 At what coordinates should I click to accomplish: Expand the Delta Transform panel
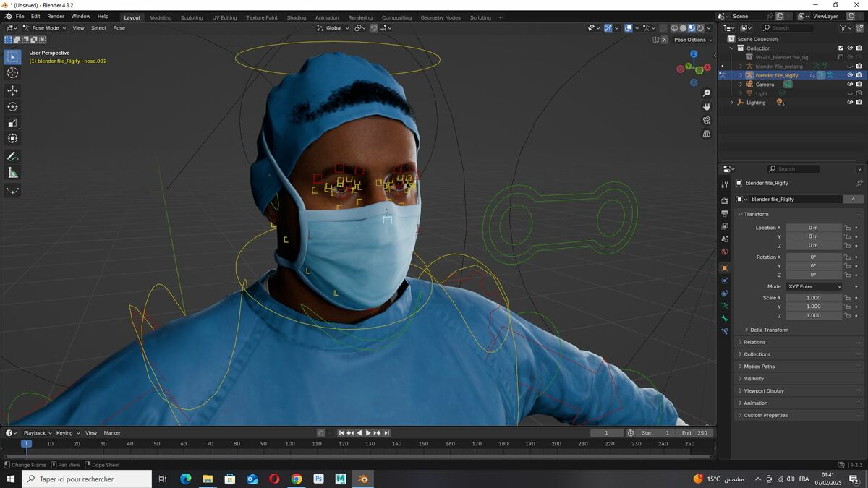pos(769,330)
